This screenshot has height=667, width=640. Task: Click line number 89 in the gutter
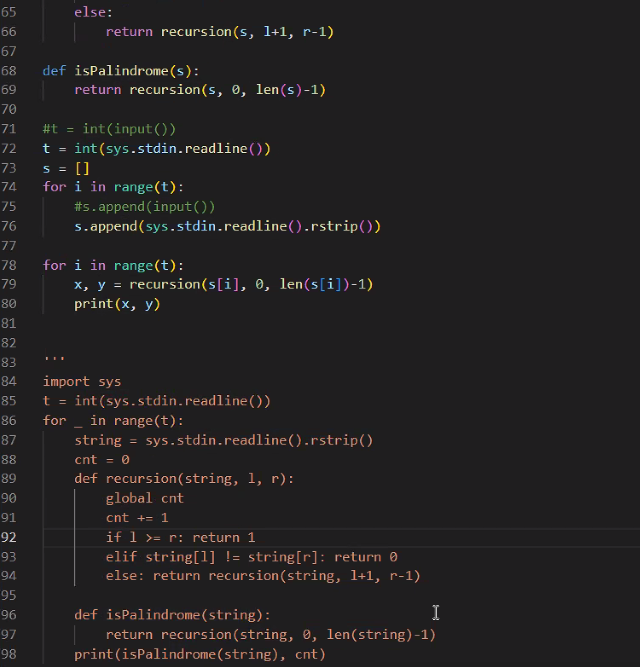[x=9, y=479]
